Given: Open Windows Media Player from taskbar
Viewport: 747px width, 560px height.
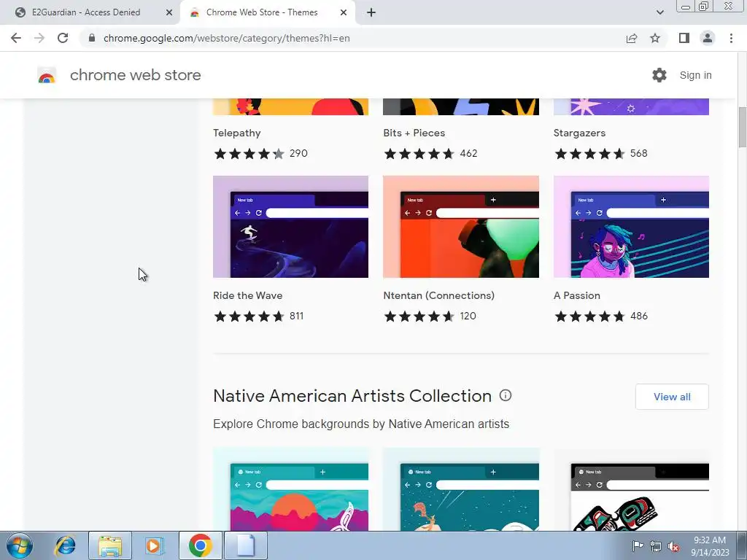Looking at the screenshot, I should click(x=154, y=545).
